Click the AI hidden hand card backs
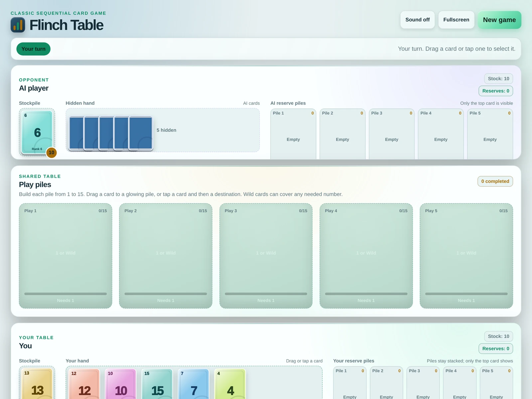Viewport: 532px width, 399px height. point(111,133)
